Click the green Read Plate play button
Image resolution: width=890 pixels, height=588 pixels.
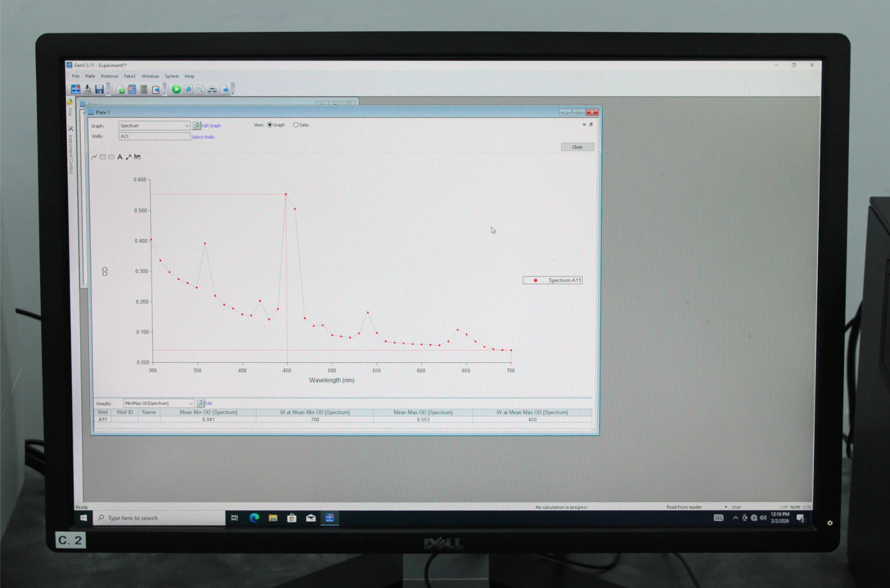(176, 89)
